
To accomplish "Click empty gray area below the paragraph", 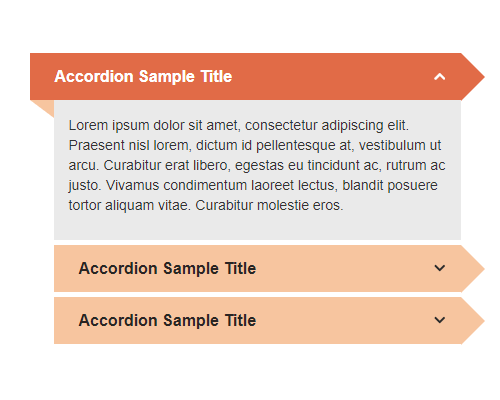I will 257,227.
